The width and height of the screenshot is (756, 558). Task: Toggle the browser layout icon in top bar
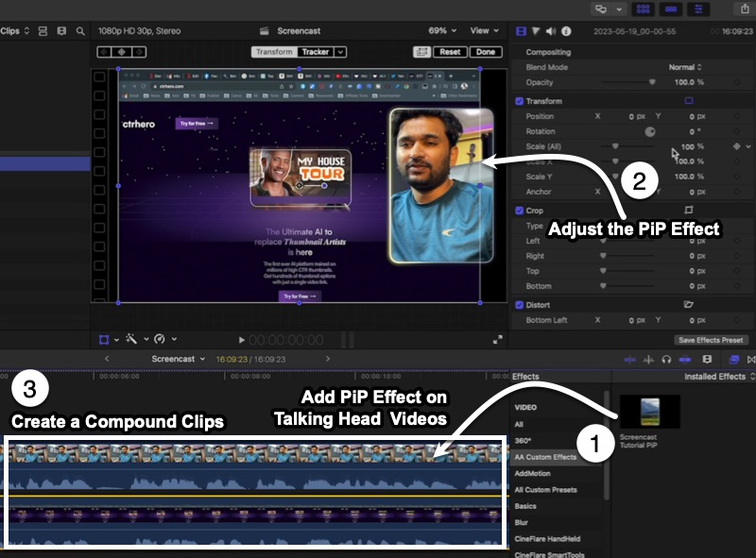pos(644,8)
